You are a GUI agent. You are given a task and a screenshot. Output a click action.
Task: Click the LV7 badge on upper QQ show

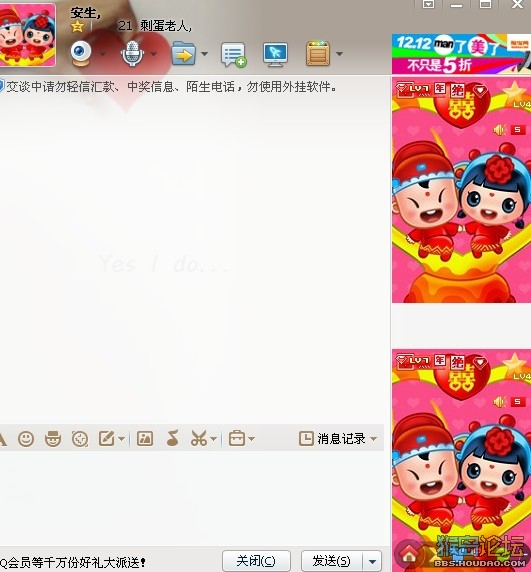point(414,89)
